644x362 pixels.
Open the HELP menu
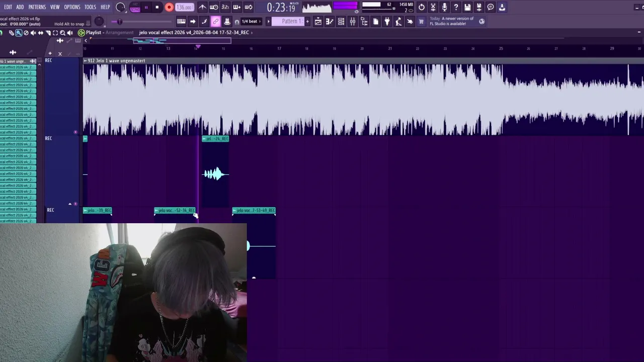[x=105, y=7]
